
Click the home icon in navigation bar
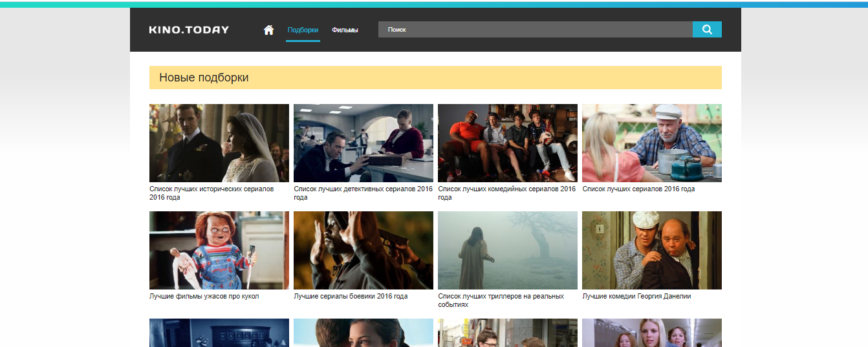coord(268,30)
